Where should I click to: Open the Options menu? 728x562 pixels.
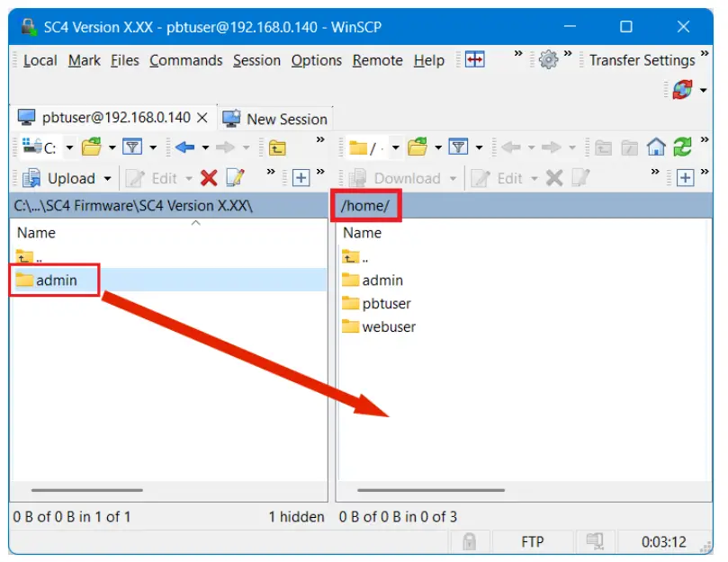316,60
